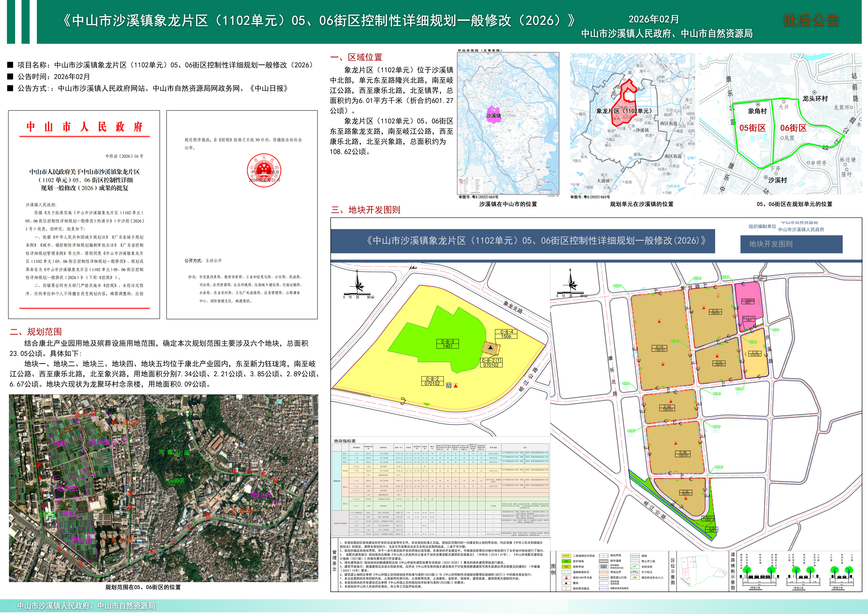
Task: Click the 二、规划范围 section heading
Action: 36,332
